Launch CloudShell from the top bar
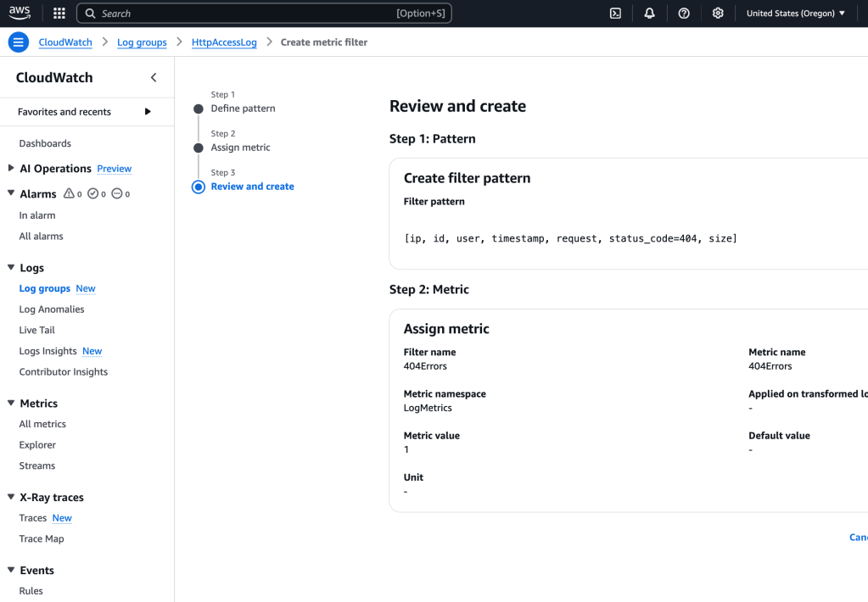Screen dimensions: 868x602 click(615, 14)
